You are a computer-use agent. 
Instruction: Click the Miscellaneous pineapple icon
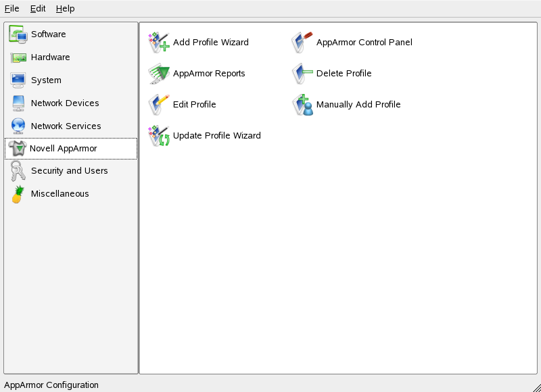[18, 194]
